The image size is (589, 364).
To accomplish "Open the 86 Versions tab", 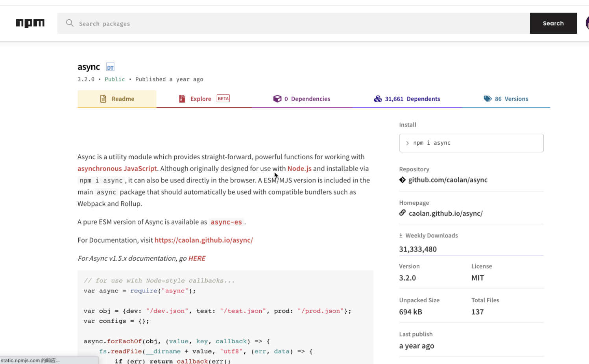I will point(506,99).
